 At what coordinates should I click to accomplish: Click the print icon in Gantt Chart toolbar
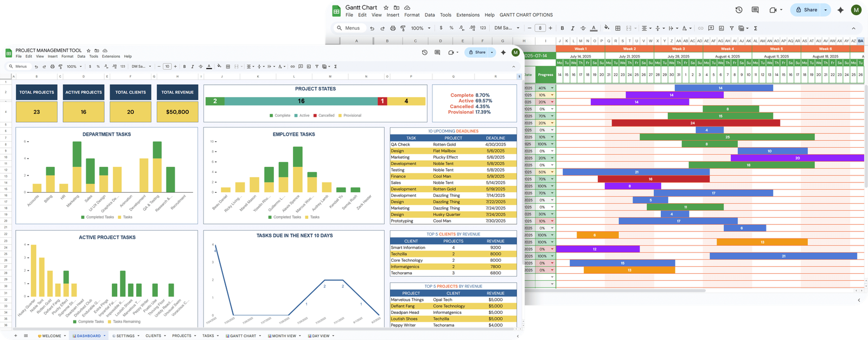[x=393, y=28]
